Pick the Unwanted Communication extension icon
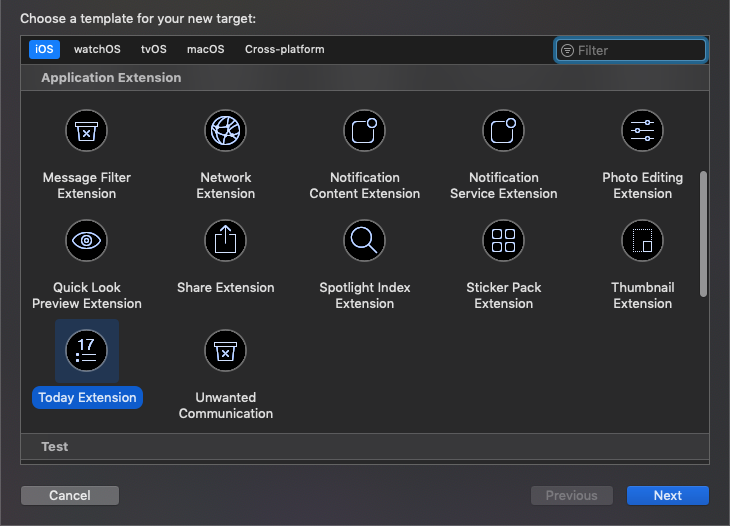The height and width of the screenshot is (526, 730). [226, 350]
